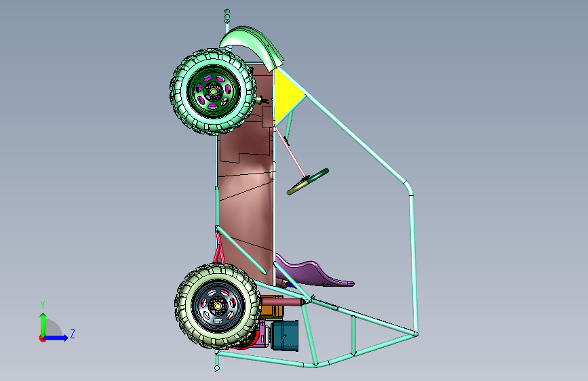Image resolution: width=588 pixels, height=381 pixels.
Task: Click the olive-green steering wheel
Action: pyautogui.click(x=309, y=182)
